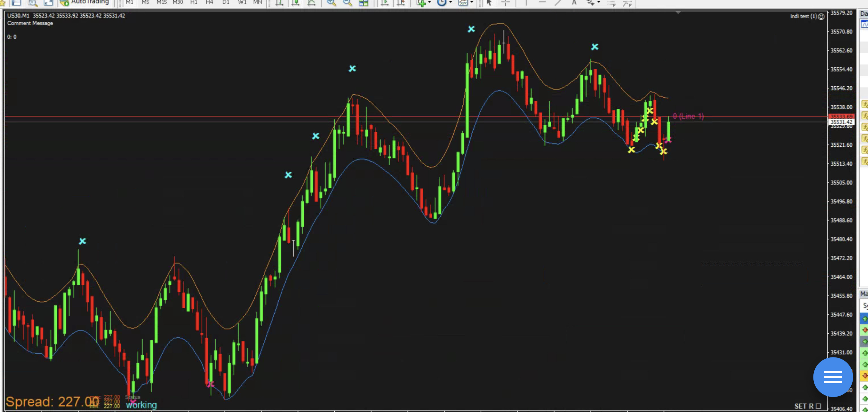Click the red 35533.69 price tag
The image size is (868, 412).
841,116
